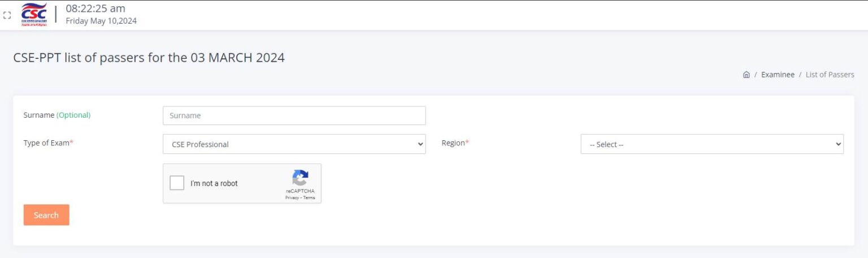Select the List of Passers breadcrumb
The height and width of the screenshot is (258, 868).
830,75
